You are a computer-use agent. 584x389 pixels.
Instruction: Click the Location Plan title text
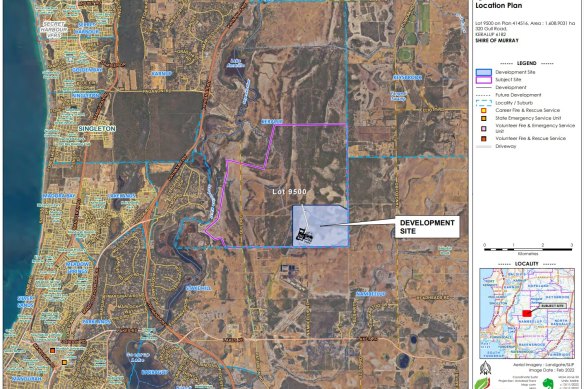[498, 5]
